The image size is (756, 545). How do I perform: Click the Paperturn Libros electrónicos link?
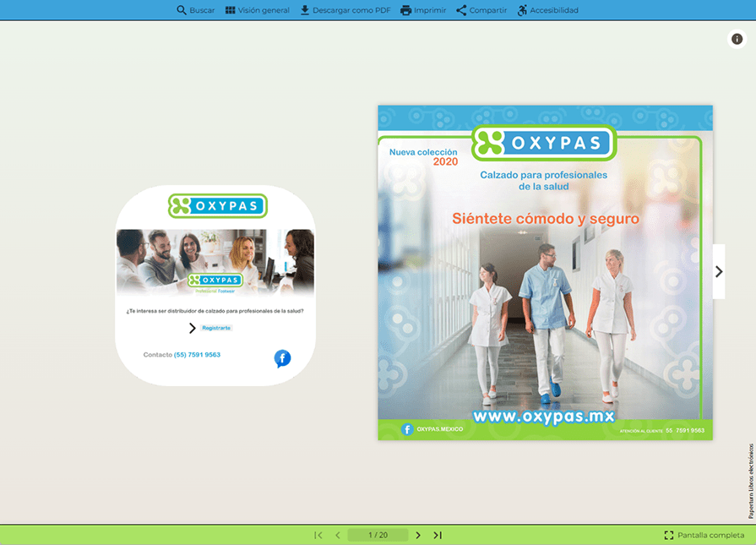(x=751, y=481)
